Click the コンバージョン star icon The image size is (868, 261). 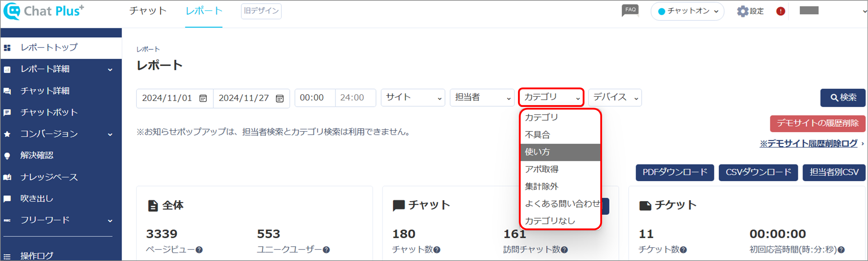pos(7,134)
